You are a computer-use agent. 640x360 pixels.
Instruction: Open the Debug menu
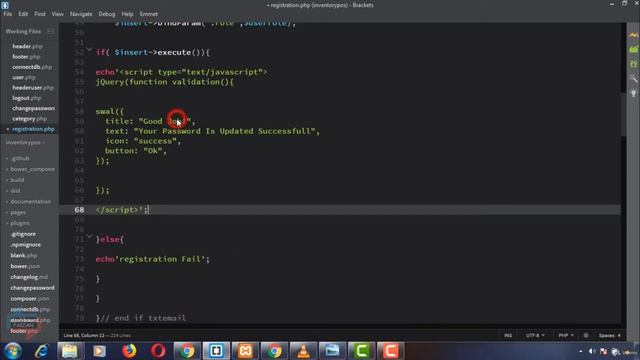tap(107, 14)
